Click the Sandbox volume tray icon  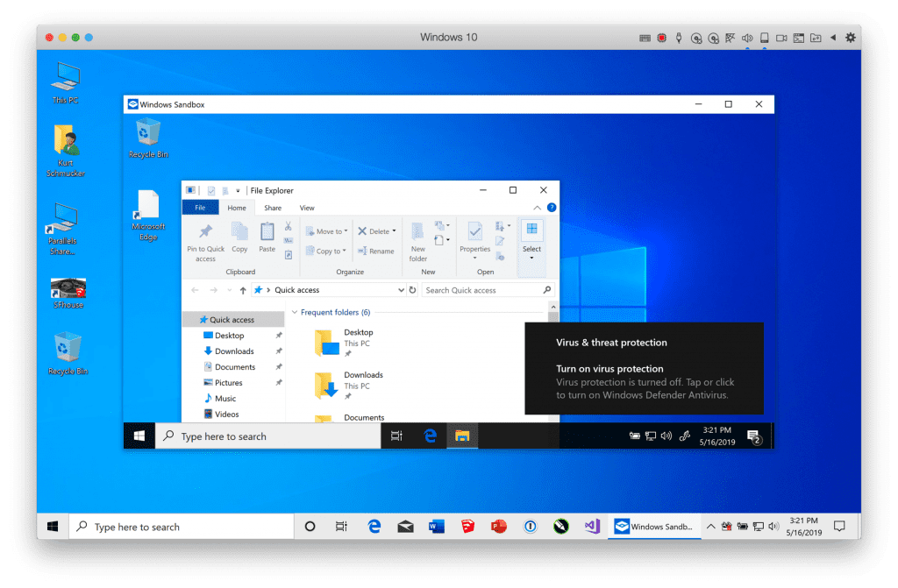point(666,436)
